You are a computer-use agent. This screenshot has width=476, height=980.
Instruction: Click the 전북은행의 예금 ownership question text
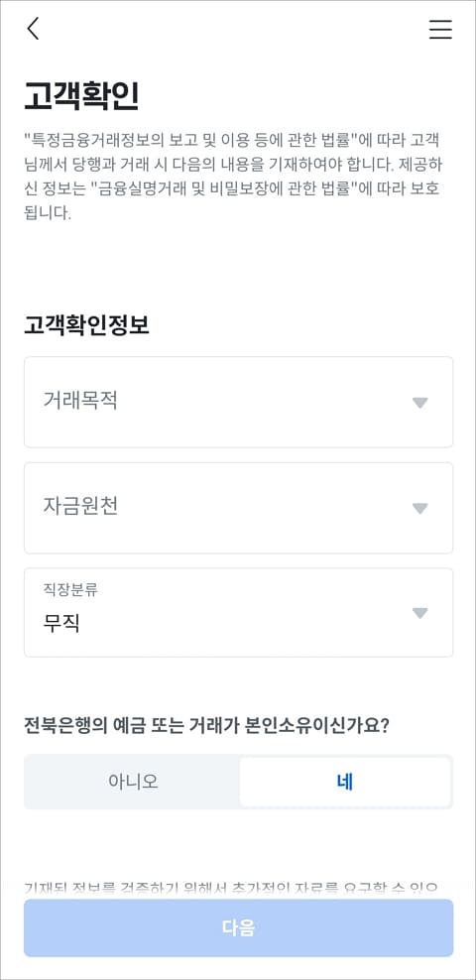[207, 725]
